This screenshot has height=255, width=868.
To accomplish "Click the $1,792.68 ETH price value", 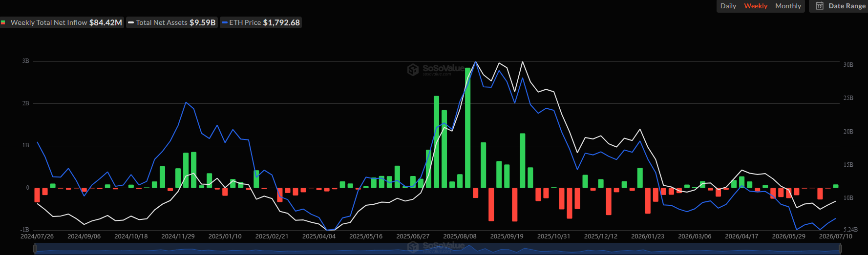I will 281,22.
